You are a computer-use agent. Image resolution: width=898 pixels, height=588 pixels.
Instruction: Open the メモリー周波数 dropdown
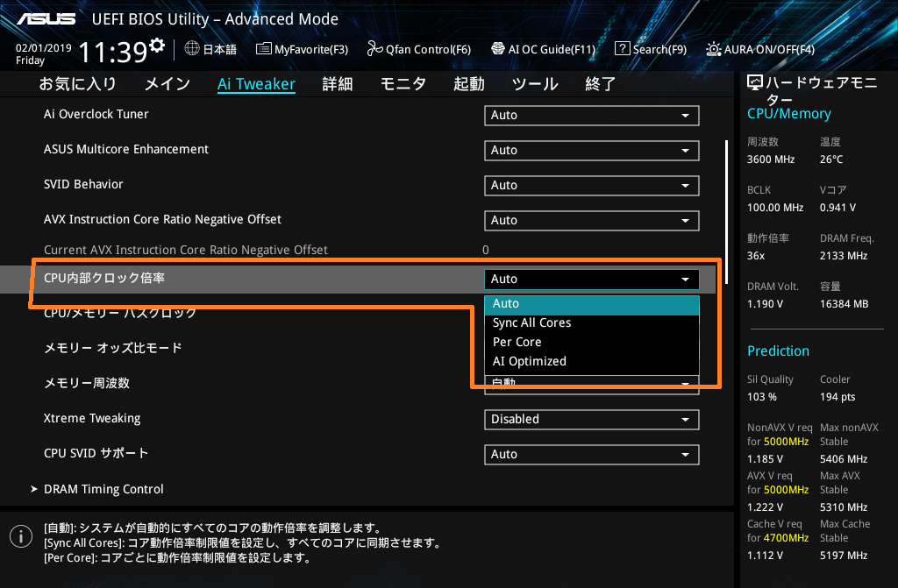[x=592, y=384]
